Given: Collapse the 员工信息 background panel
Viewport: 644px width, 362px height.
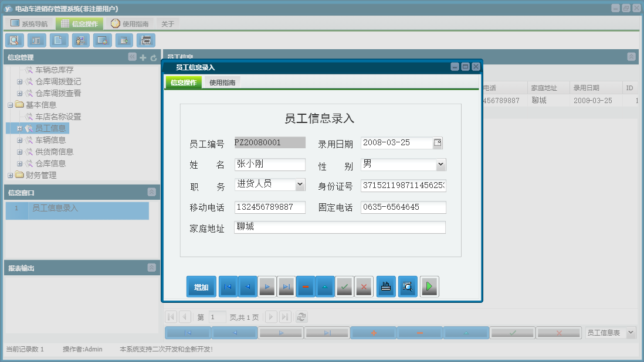Looking at the screenshot, I should click(x=631, y=57).
